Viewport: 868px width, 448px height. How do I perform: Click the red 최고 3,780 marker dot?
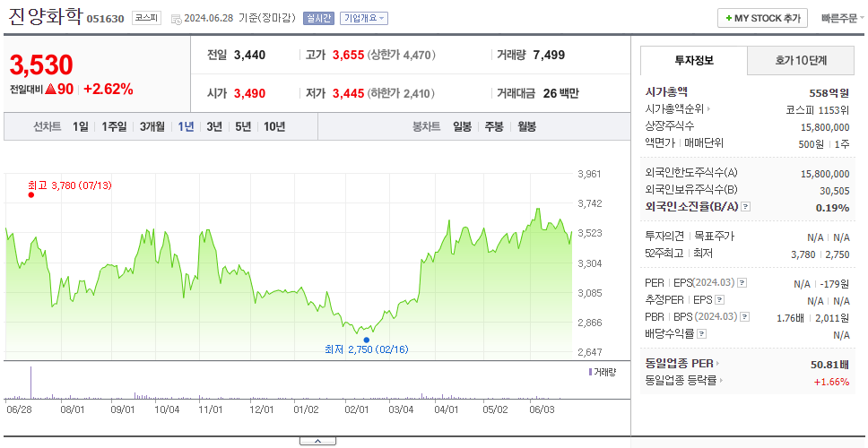31,194
